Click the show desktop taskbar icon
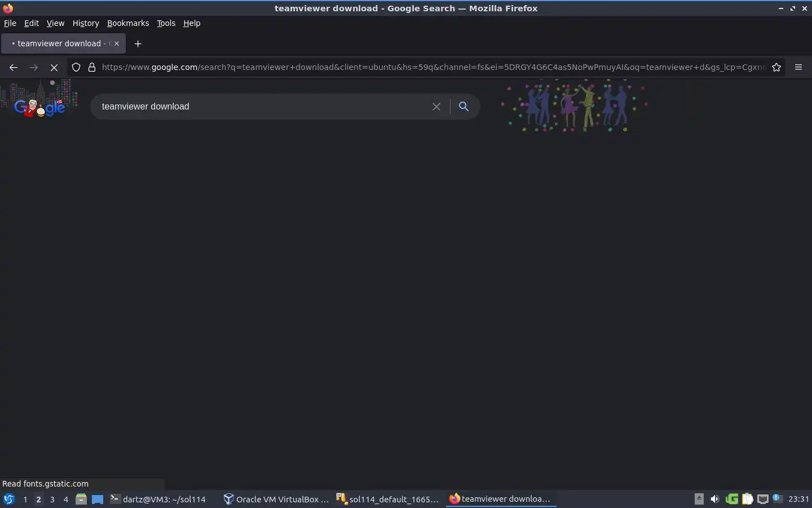 [98, 499]
